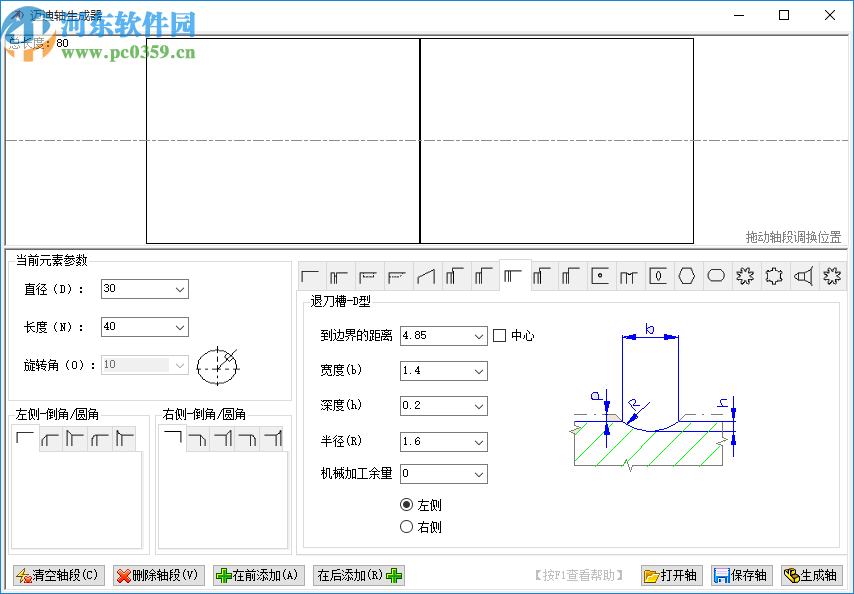Click the 生成轴 button
The image size is (854, 594).
(815, 575)
